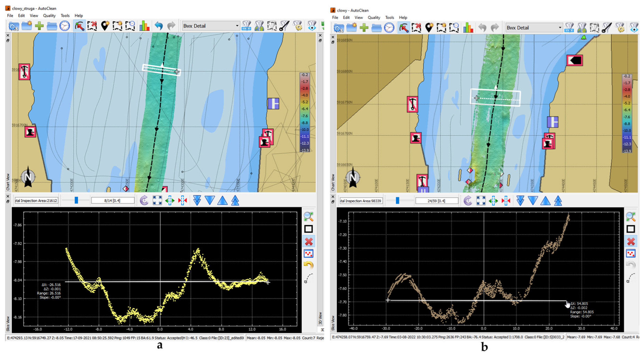Image resolution: width=644 pixels, height=357 pixels.
Task: Click the fit-to-extents icon in left slice toolbar
Action: tap(157, 200)
